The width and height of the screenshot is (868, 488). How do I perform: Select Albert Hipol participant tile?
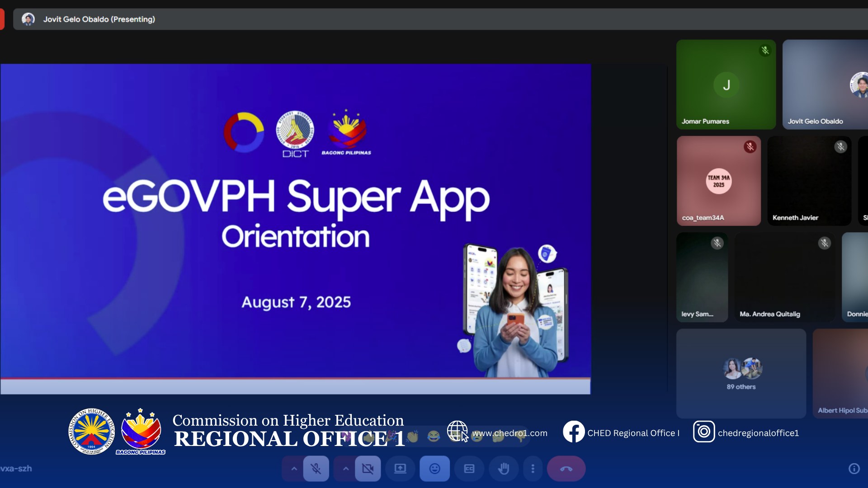pos(840,373)
